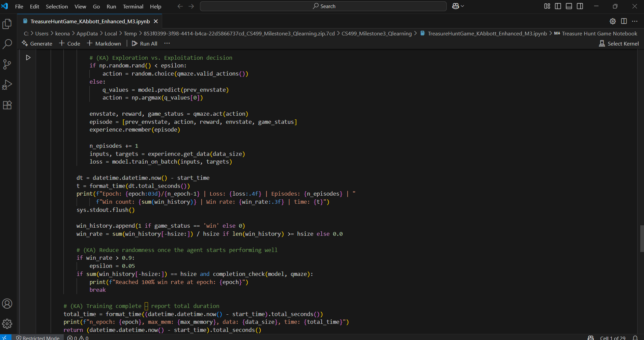Viewport: 644px width, 340px height.
Task: Open the Explorer view in activity bar
Action: 7,24
